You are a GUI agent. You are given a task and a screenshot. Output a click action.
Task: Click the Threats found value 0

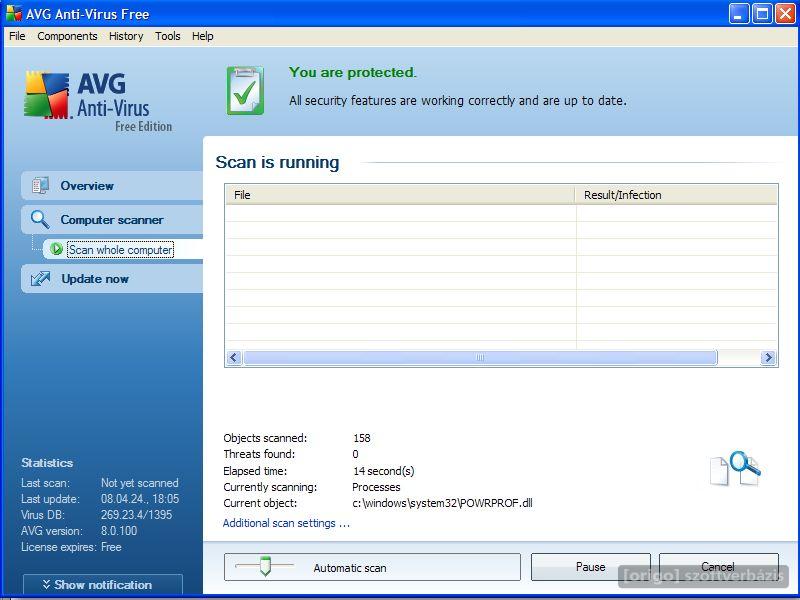click(x=355, y=454)
